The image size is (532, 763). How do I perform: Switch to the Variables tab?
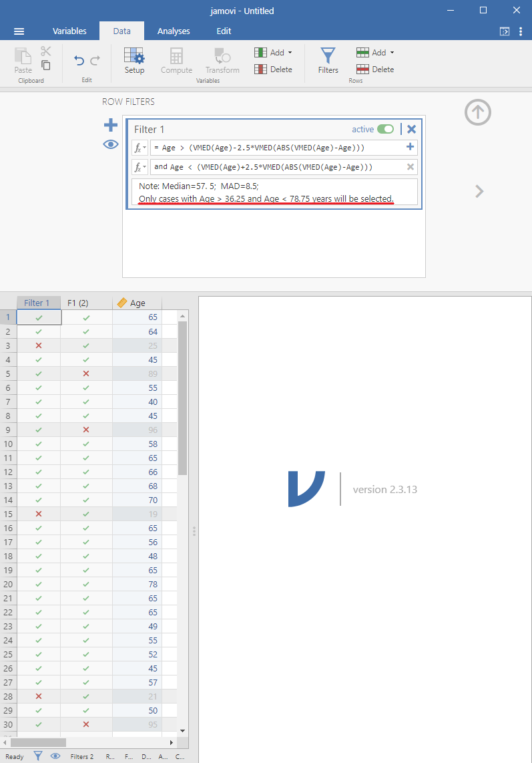coord(69,31)
